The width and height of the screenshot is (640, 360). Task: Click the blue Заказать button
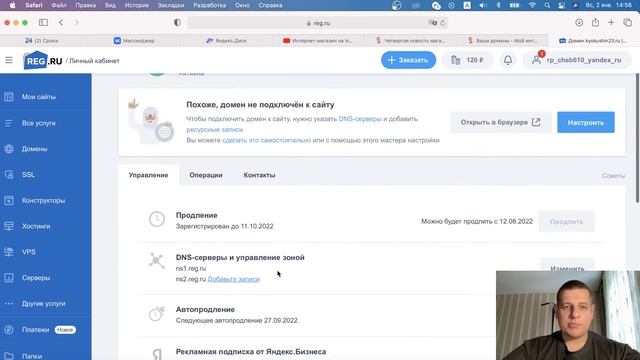point(408,60)
